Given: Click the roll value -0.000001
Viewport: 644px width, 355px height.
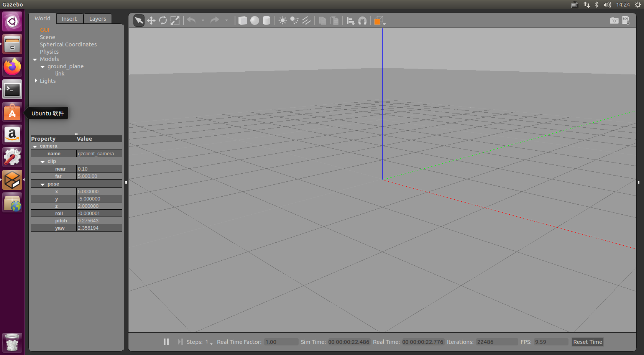Looking at the screenshot, I should point(99,214).
